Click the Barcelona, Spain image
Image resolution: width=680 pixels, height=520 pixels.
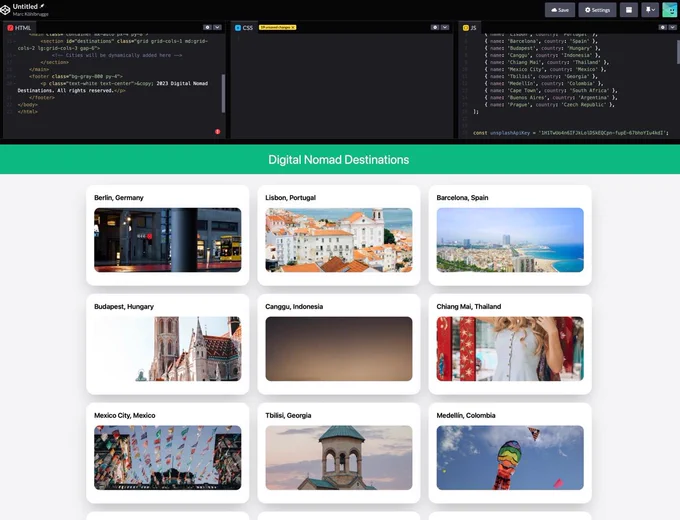[x=510, y=240]
